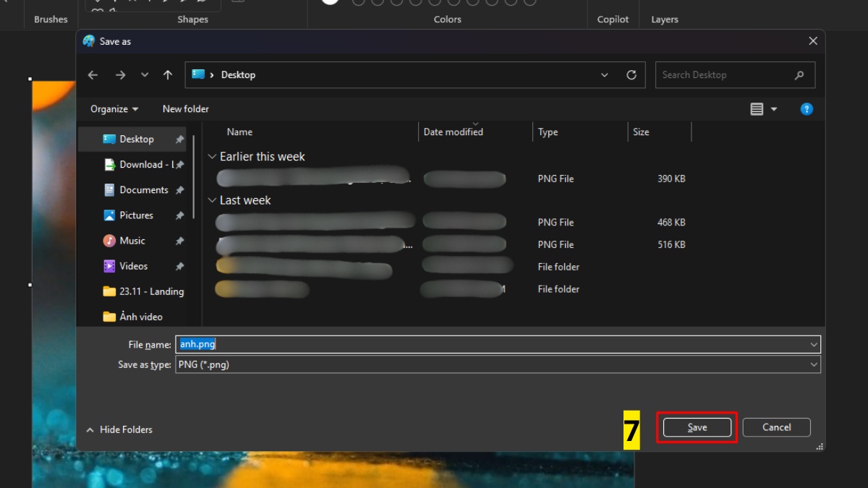
Task: Open the Layers panel in Paint
Action: coord(664,19)
